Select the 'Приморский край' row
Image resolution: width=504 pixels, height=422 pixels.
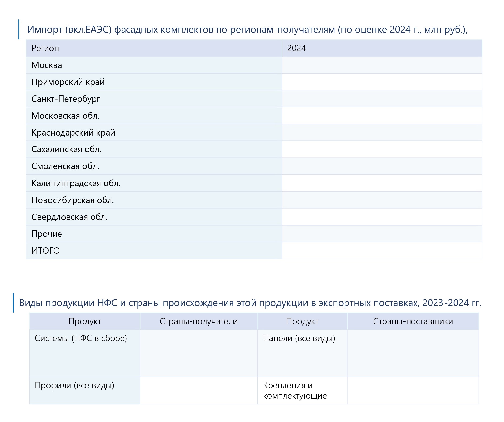click(x=68, y=82)
